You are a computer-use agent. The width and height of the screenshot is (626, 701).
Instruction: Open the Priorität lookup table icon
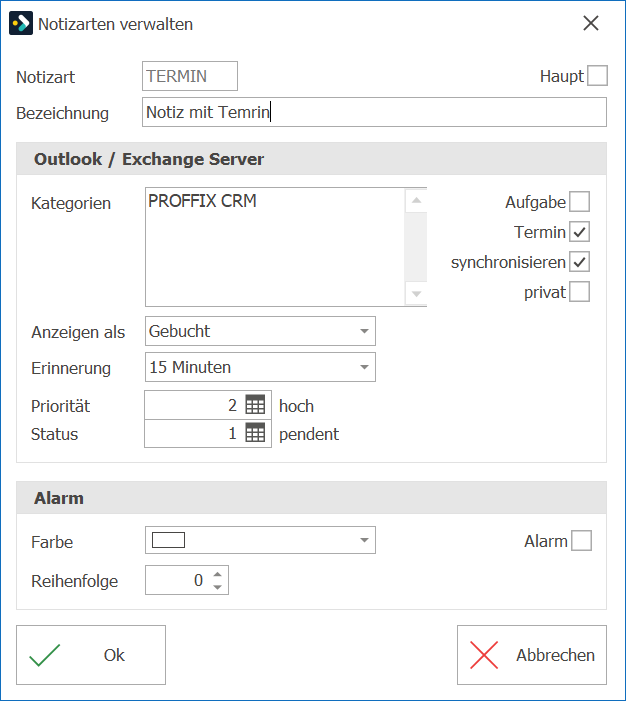pos(255,405)
